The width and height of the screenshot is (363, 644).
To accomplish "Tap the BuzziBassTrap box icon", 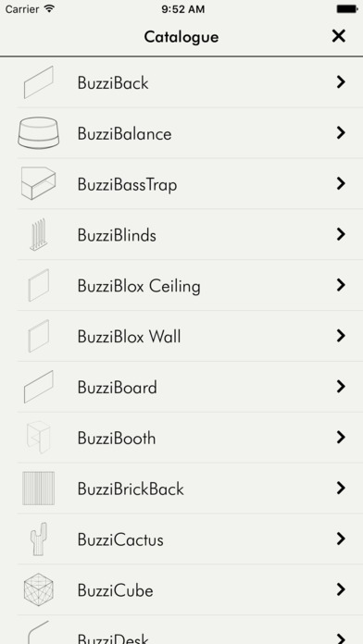I will click(38, 183).
